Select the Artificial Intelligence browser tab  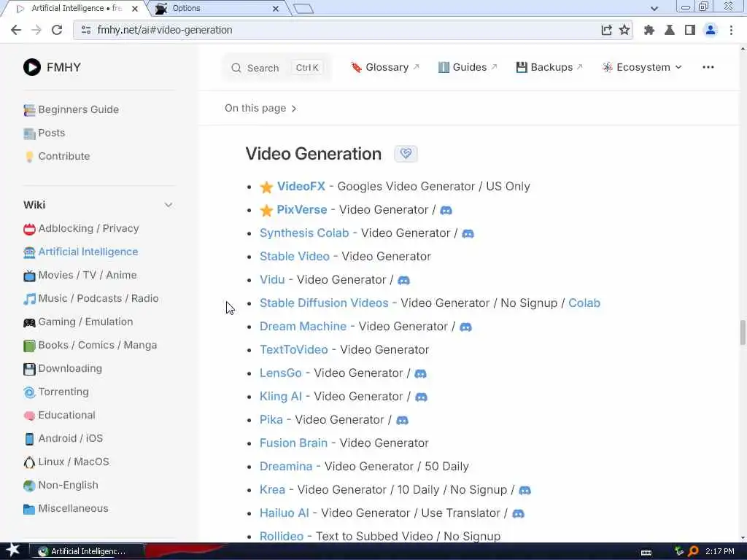pos(76,9)
